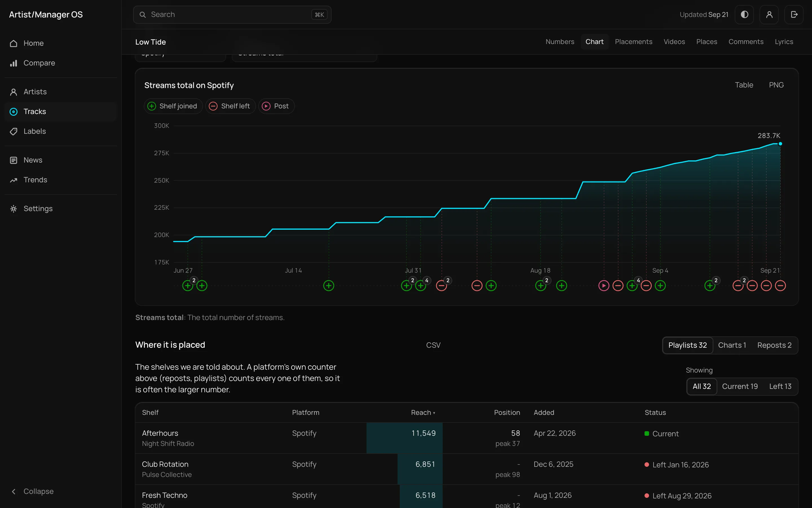
Task: Click the Shelf column header
Action: pyautogui.click(x=150, y=413)
